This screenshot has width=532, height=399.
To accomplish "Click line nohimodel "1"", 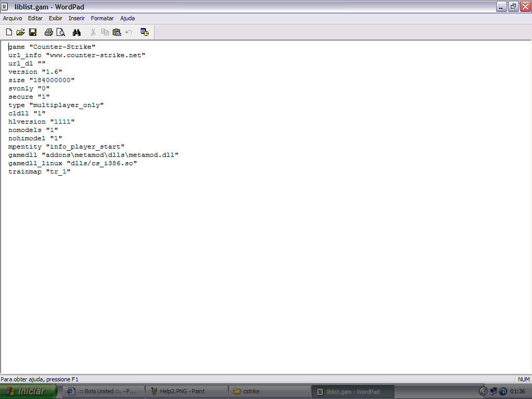I will [x=35, y=138].
